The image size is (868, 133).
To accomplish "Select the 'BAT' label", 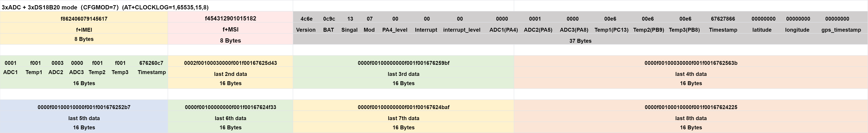I will tap(329, 30).
